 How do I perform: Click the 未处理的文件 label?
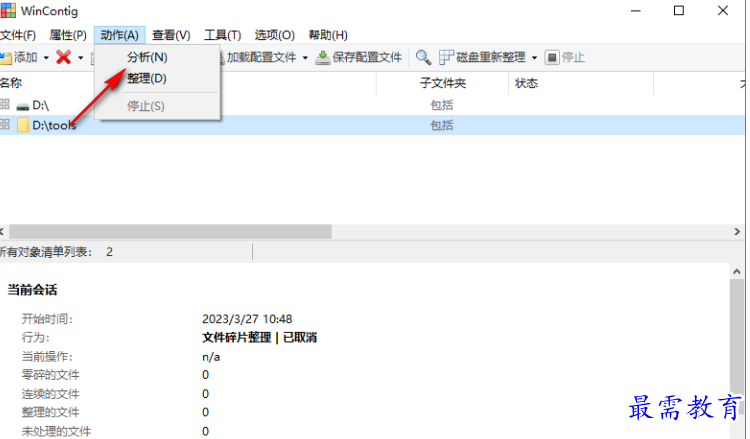(56, 431)
